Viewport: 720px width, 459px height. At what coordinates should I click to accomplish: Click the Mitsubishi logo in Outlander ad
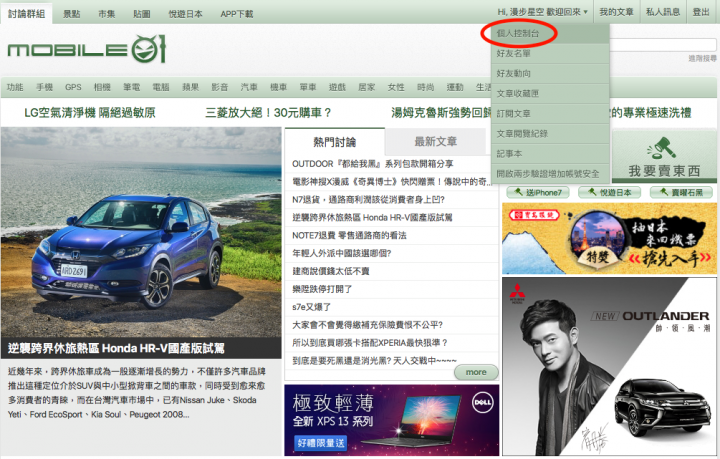[x=517, y=293]
